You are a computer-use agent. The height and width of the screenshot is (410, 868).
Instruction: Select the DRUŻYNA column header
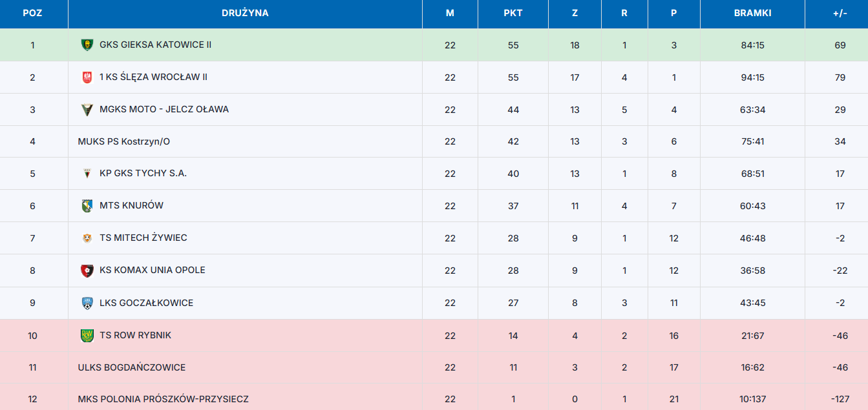[245, 14]
